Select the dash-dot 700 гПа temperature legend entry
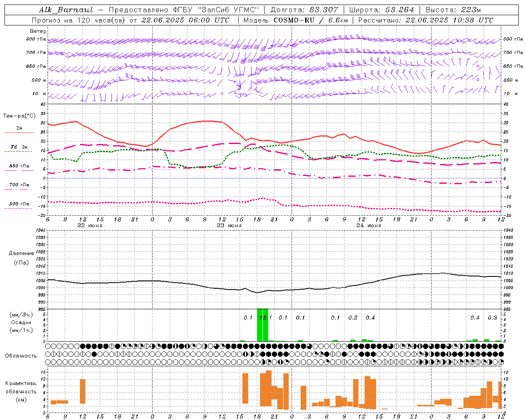The image size is (525, 420). [18, 187]
